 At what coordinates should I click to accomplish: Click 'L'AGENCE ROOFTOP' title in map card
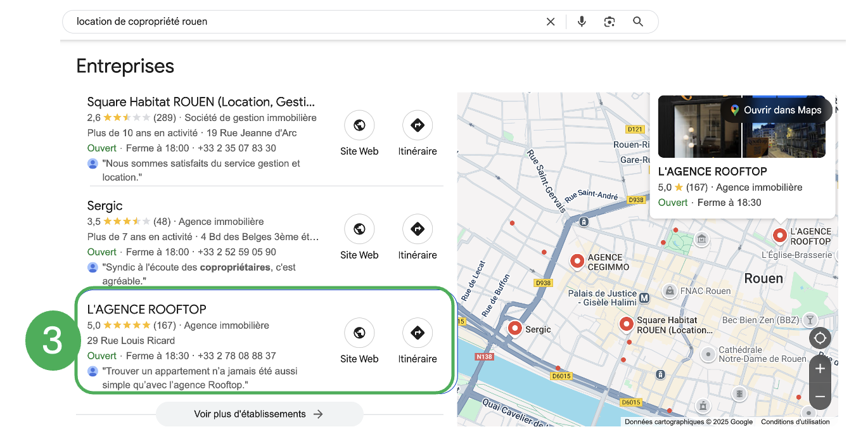[713, 172]
